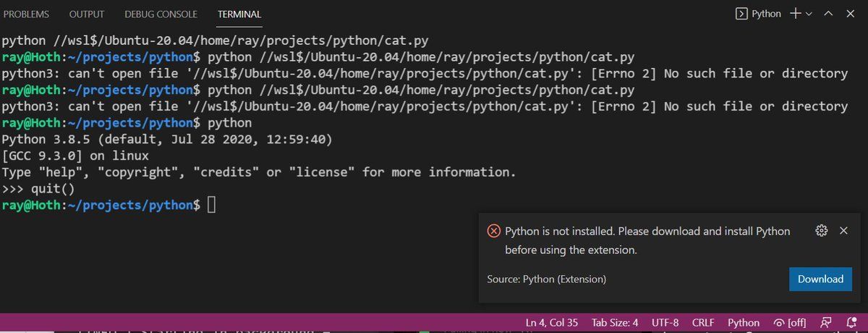The width and height of the screenshot is (868, 333).
Task: Open the notification gear settings icon
Action: click(x=821, y=231)
